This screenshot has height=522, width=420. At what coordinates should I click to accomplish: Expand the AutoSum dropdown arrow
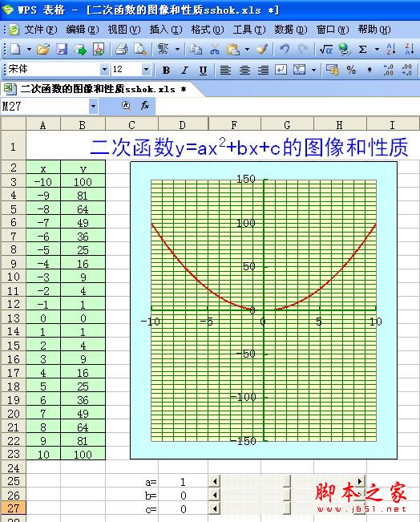click(x=377, y=50)
